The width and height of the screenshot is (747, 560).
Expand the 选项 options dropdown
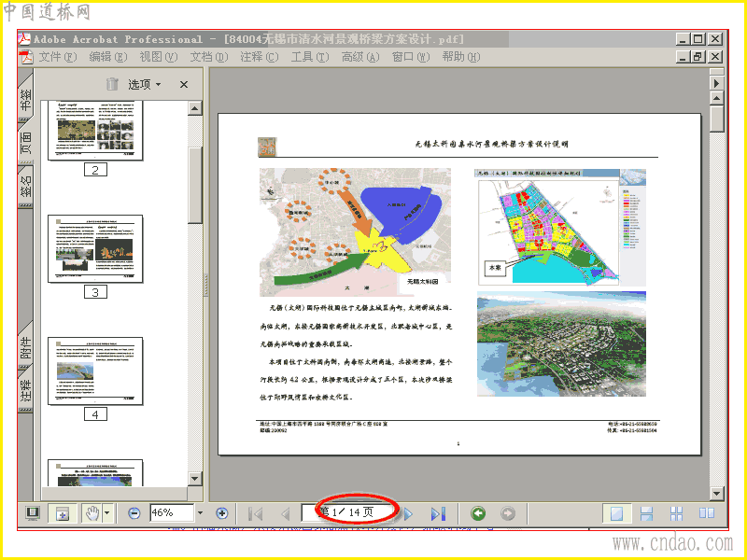(x=145, y=84)
